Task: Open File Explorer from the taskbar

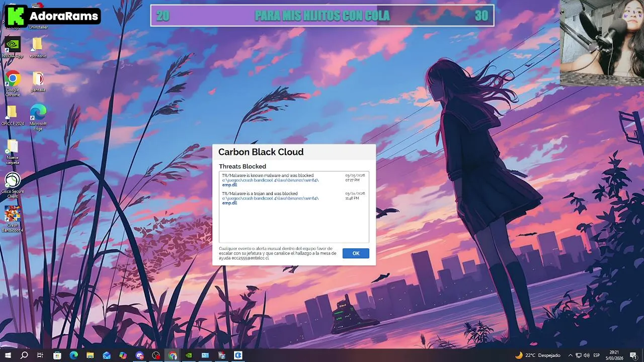Action: tap(90, 355)
